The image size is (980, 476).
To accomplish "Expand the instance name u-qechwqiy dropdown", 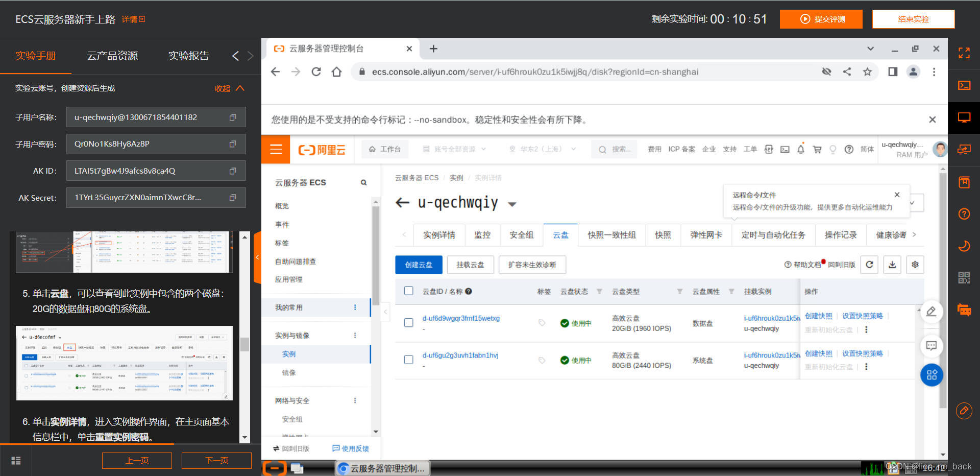I will 512,204.
